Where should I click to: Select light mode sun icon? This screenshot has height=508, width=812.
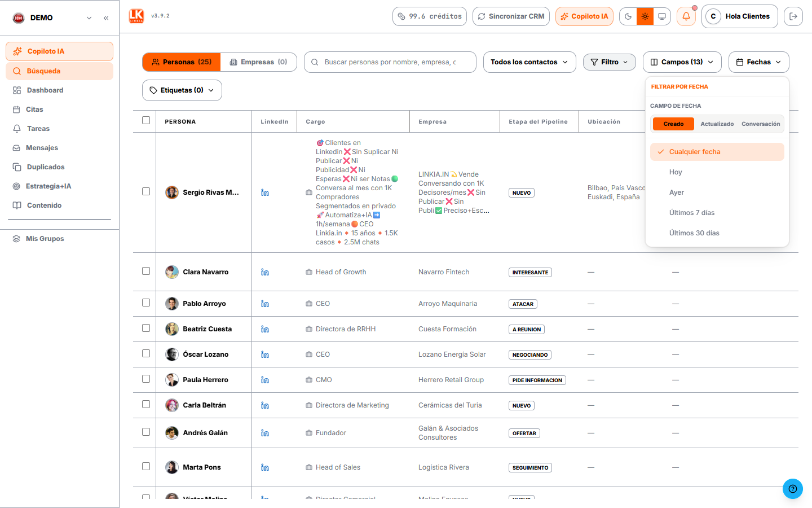(x=645, y=16)
